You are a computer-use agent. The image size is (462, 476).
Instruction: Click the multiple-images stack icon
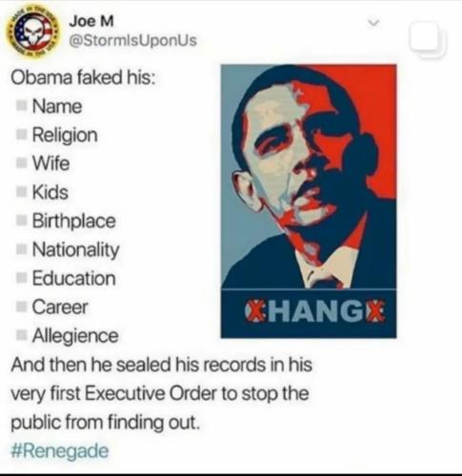click(428, 39)
